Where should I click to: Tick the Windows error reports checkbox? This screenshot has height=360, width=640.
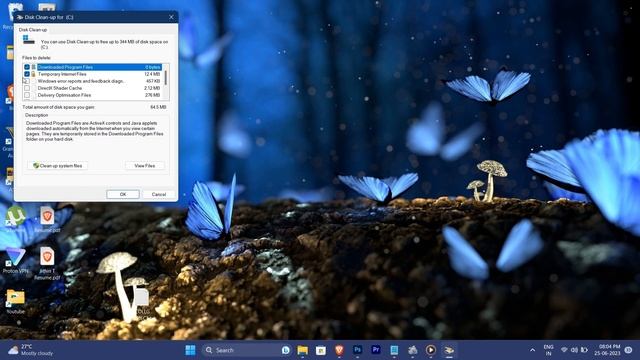[x=27, y=81]
